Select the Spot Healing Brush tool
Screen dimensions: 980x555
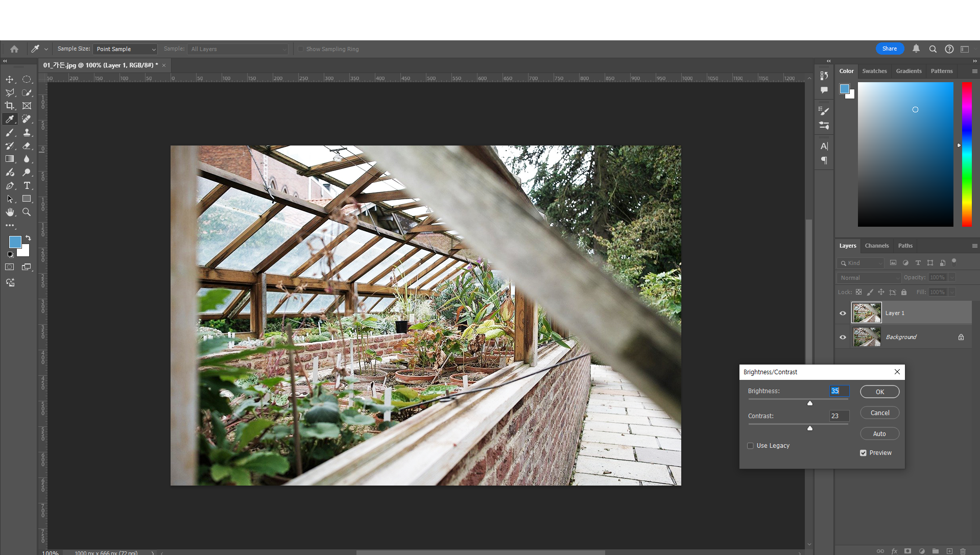click(x=27, y=119)
